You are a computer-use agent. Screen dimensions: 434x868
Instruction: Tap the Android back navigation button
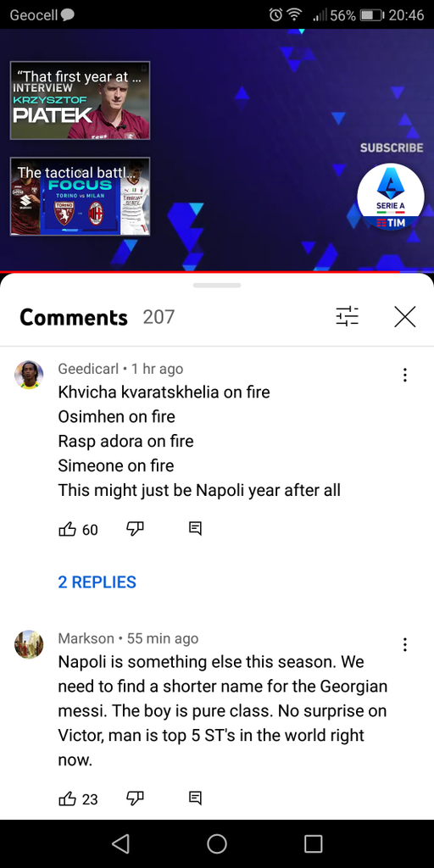120,843
